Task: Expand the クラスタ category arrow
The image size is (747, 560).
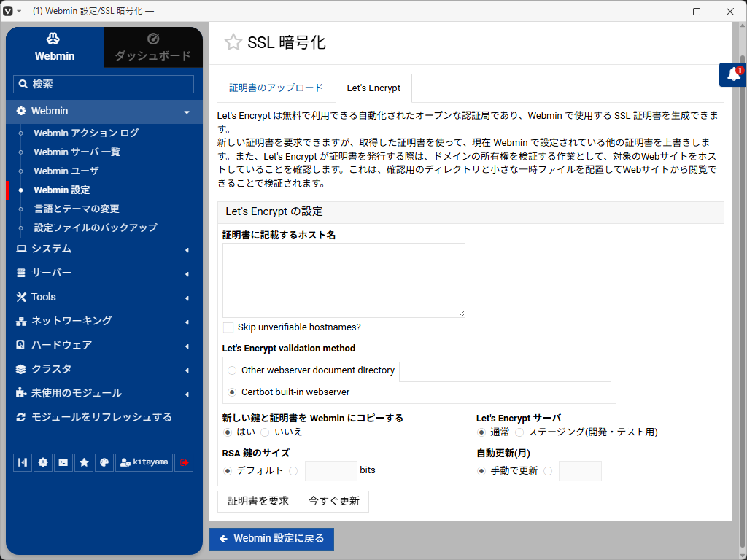Action: [187, 370]
